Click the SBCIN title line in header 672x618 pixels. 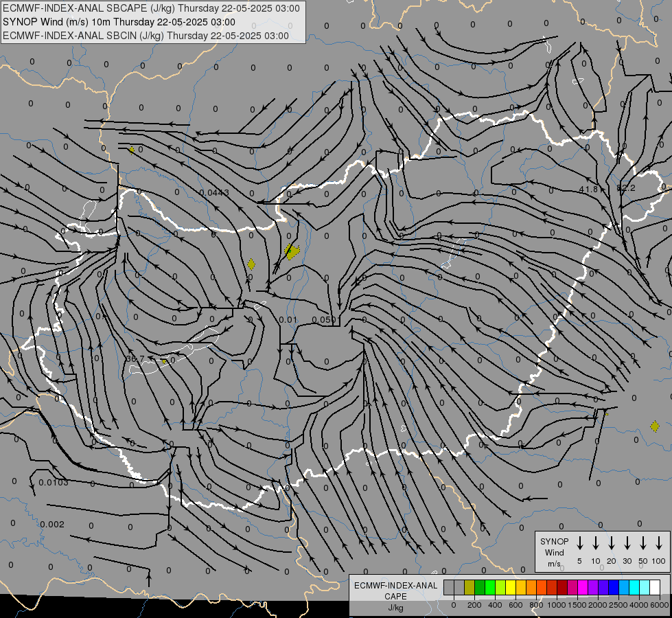click(146, 36)
